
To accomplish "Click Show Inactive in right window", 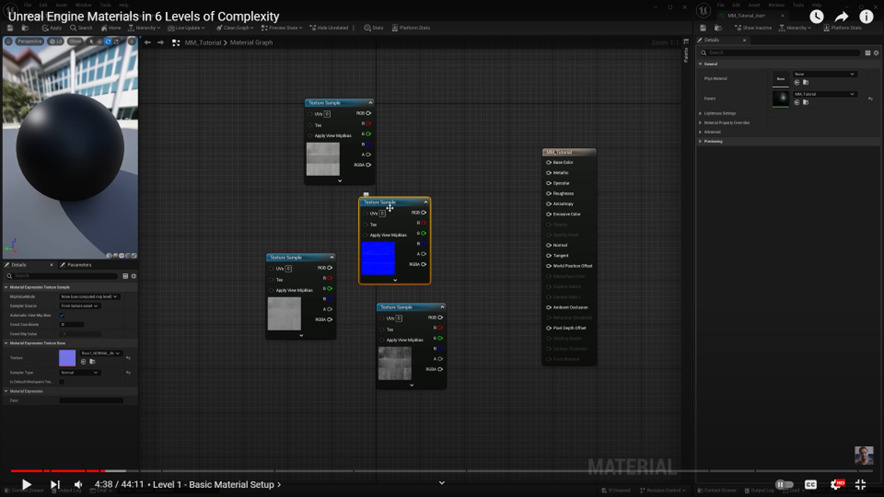I will pyautogui.click(x=753, y=28).
